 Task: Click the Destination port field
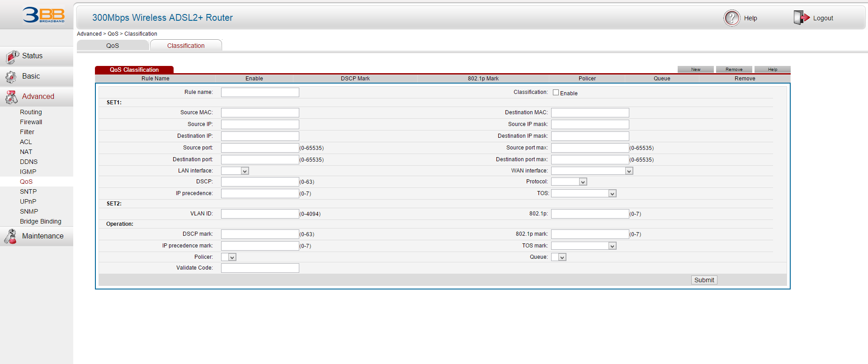pos(260,159)
